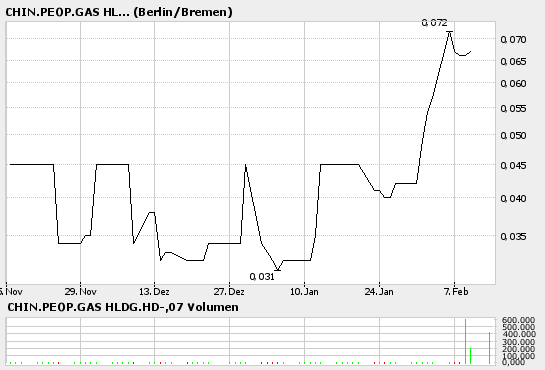Click the 0.060 price axis label
545x370 pixels.
[x=513, y=84]
